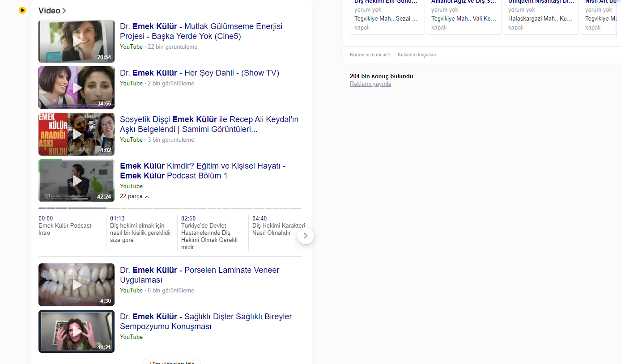Image resolution: width=621 pixels, height=364 pixels.
Task: Open the Kullanım koşulları link
Action: click(417, 55)
